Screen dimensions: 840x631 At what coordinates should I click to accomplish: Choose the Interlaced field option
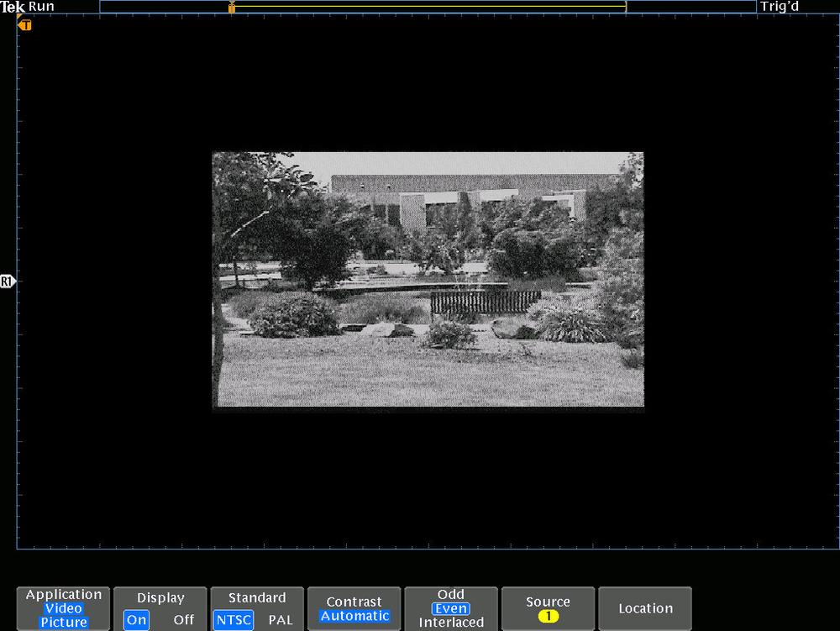[451, 623]
